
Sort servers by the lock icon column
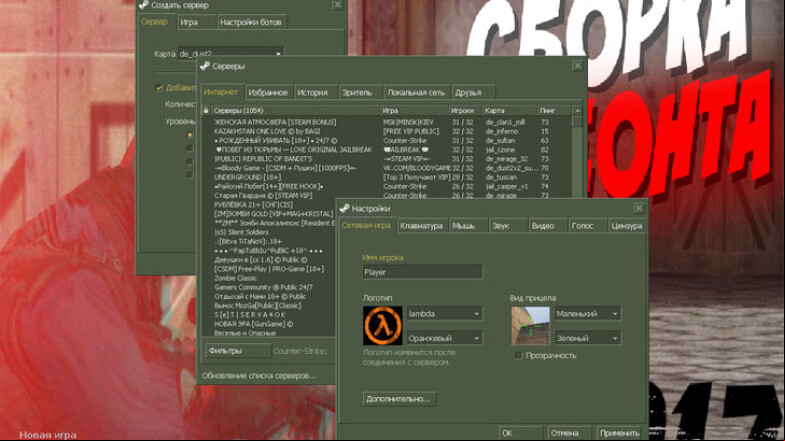click(x=206, y=110)
